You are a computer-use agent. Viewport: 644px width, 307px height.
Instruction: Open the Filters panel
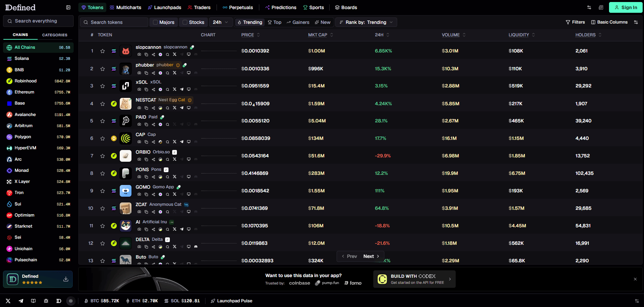click(x=575, y=22)
